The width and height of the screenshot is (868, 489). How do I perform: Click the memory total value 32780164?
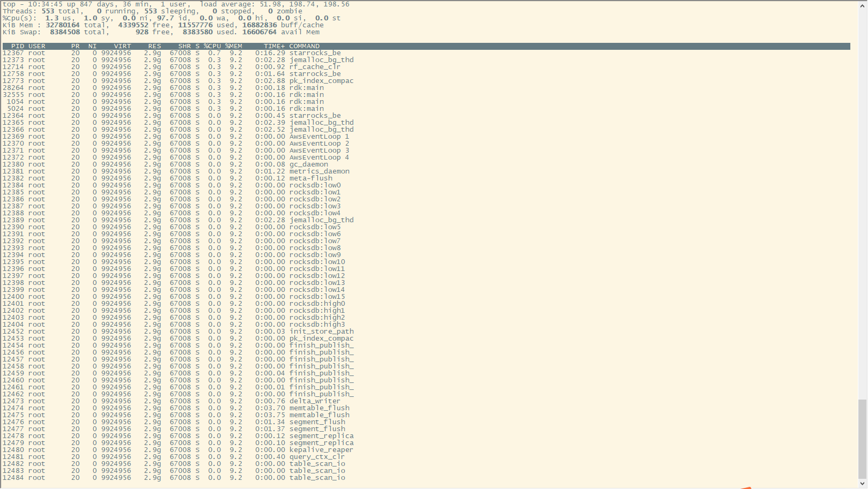(x=63, y=25)
